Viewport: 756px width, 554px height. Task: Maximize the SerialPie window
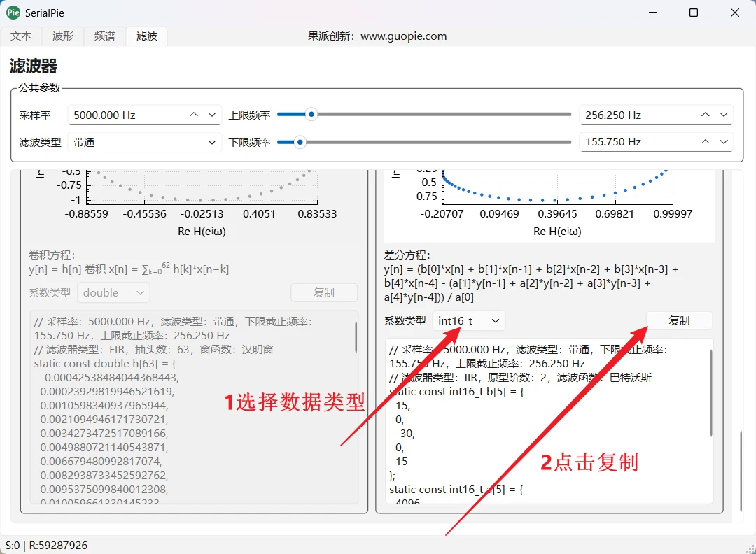coord(693,13)
